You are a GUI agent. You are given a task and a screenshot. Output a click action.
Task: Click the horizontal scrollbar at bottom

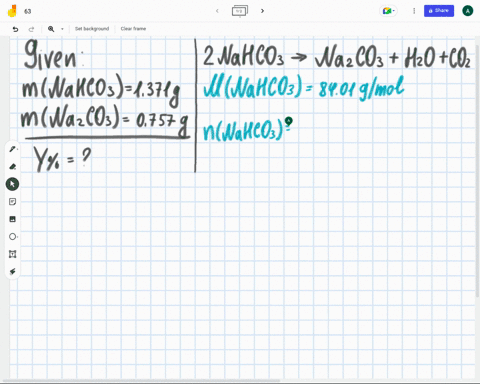pos(142,380)
